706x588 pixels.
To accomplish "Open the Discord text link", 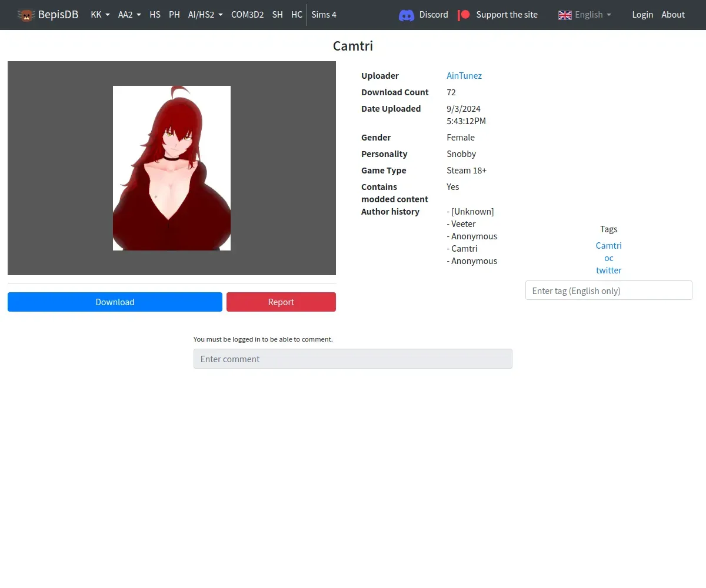I will point(434,15).
